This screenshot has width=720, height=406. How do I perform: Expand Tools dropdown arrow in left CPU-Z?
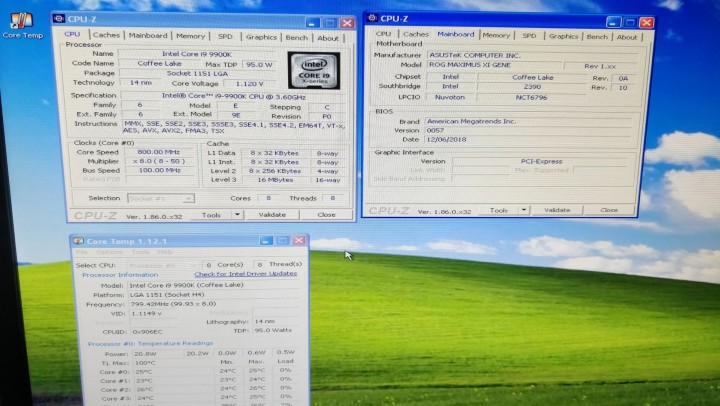click(237, 215)
